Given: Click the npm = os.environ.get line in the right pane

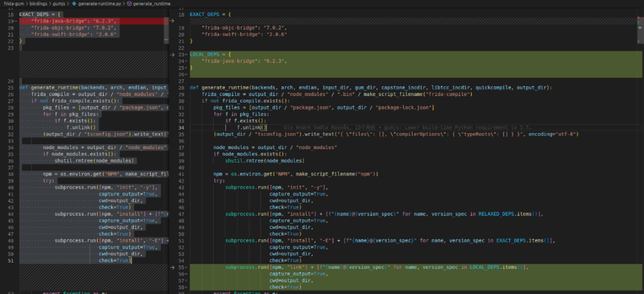Looking at the screenshot, I should [296, 174].
